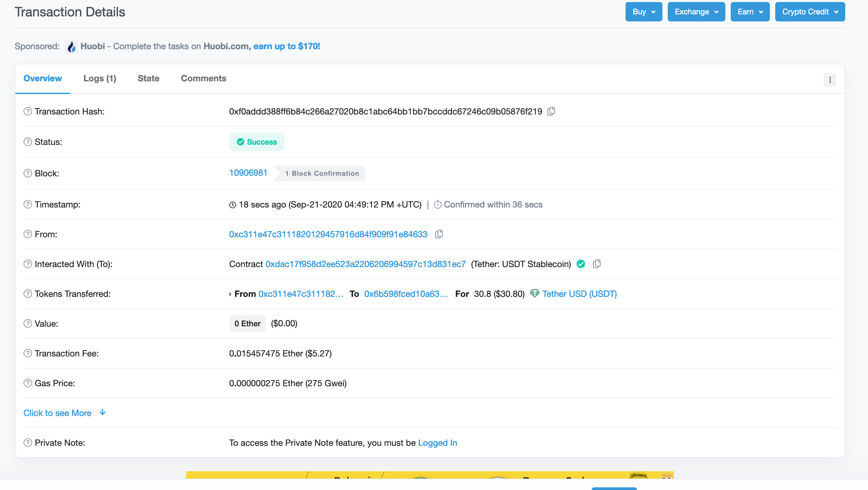Copy the transaction hash to clipboard

coord(551,111)
